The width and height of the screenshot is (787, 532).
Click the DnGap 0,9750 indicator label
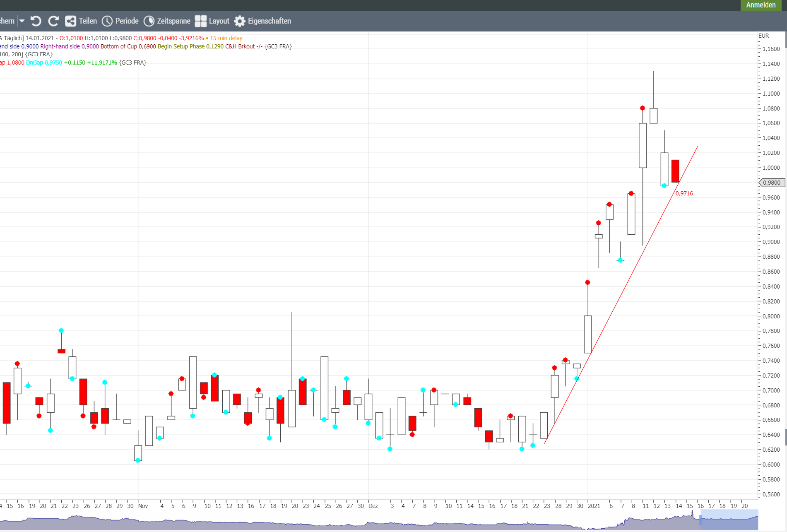coord(44,63)
